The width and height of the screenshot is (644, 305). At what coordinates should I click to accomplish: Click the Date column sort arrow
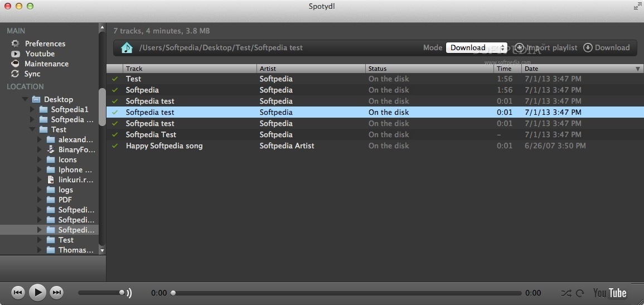[x=638, y=69]
